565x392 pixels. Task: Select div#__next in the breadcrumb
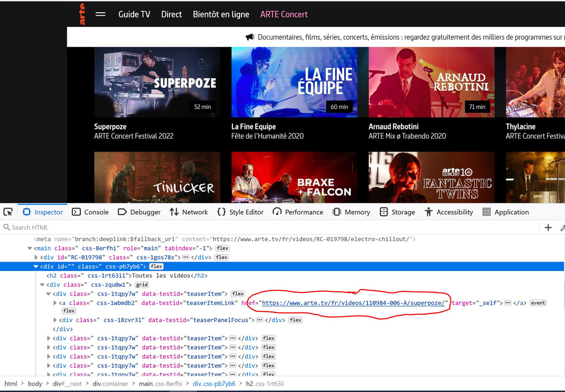(68, 384)
